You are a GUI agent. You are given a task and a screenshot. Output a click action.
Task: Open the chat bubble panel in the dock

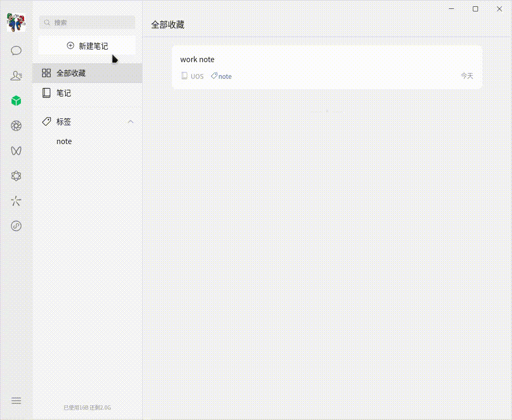[16, 50]
